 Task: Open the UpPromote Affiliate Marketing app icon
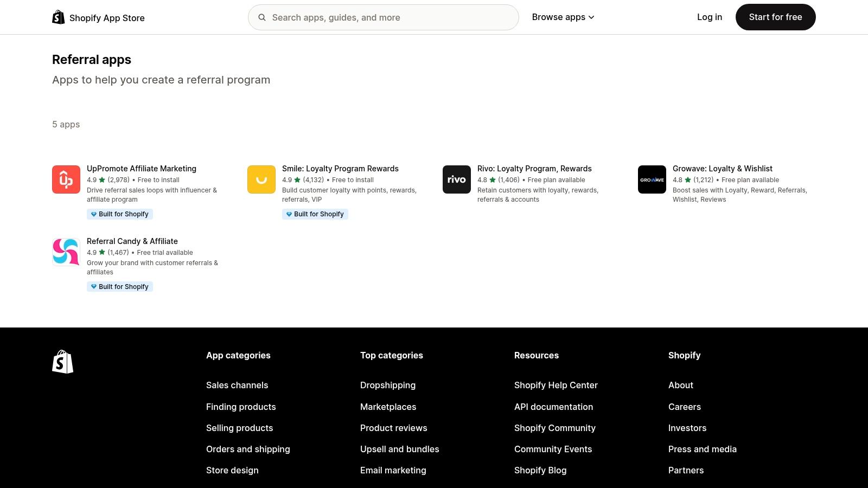[66, 179]
